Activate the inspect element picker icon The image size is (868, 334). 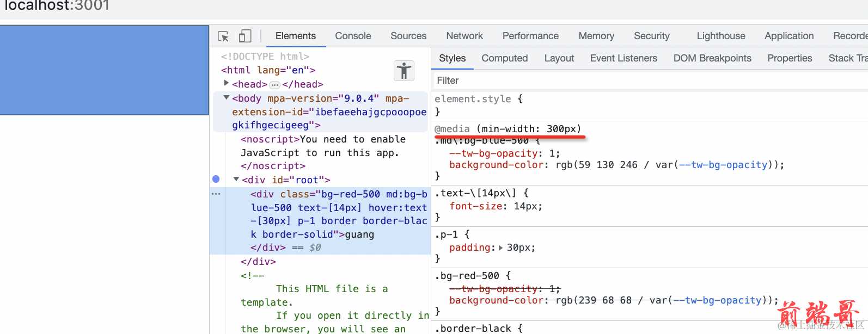[x=223, y=36]
